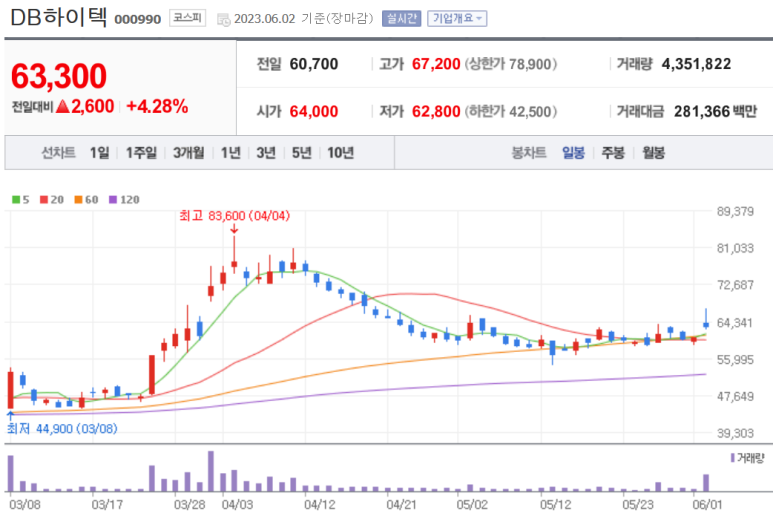
Task: Click the current price 63,300
Action: [x=59, y=76]
